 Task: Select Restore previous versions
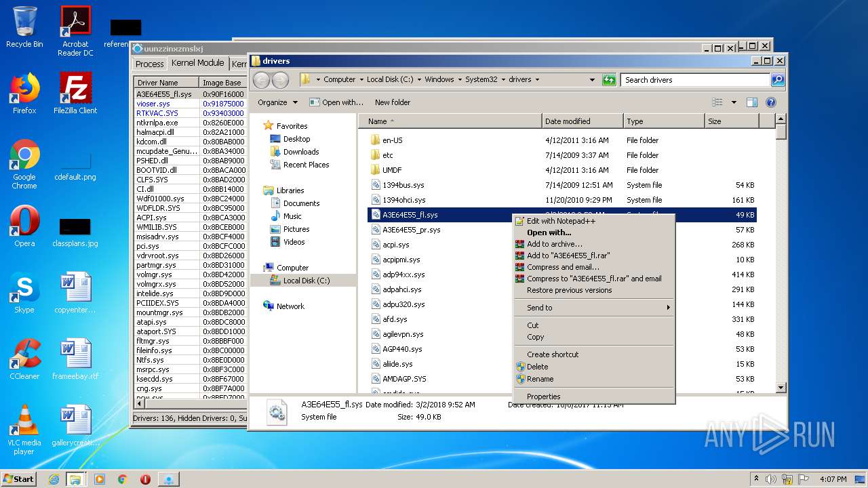(x=593, y=290)
